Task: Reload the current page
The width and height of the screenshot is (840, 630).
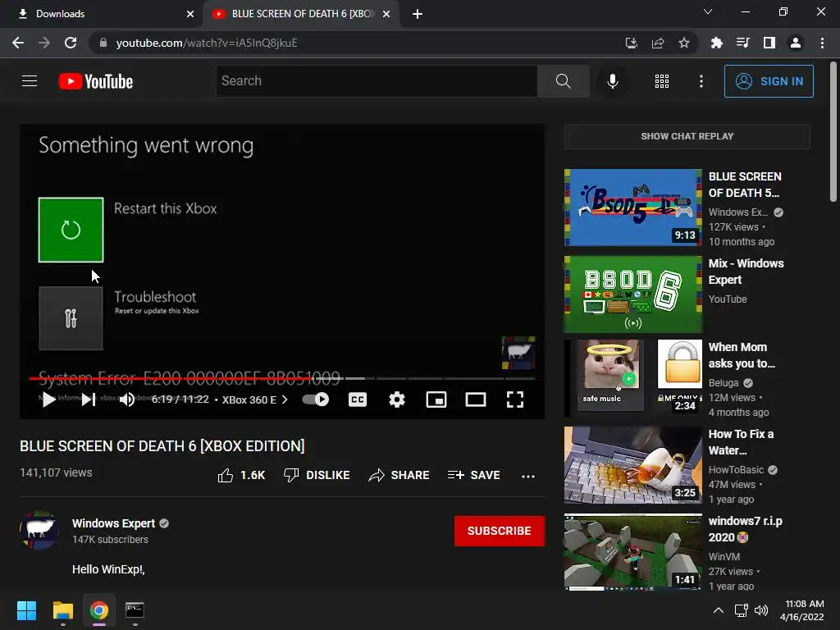Action: pos(71,43)
